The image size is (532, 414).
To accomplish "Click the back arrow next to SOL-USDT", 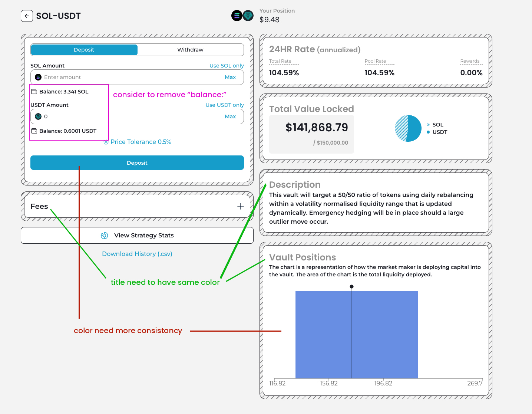I will [27, 16].
